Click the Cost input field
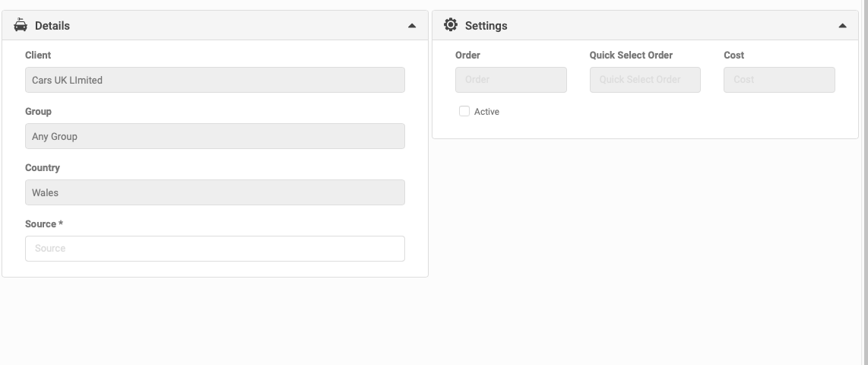Viewport: 868px width, 365px height. pos(779,80)
